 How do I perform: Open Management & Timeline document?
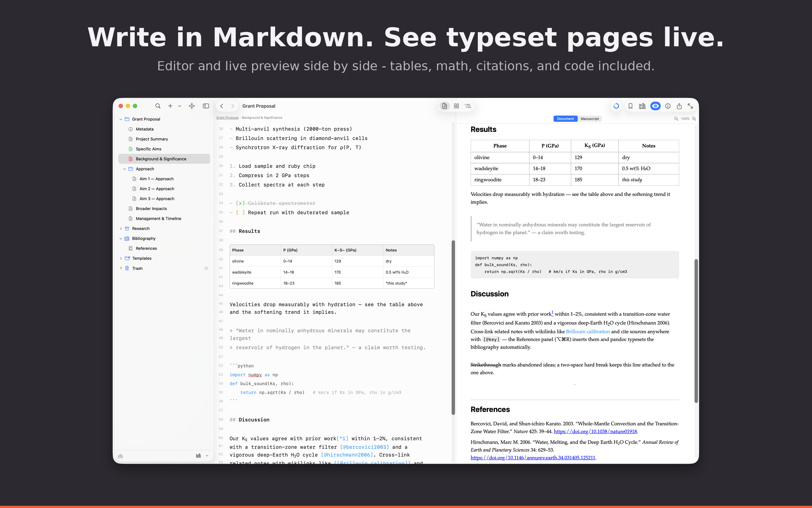(x=164, y=218)
